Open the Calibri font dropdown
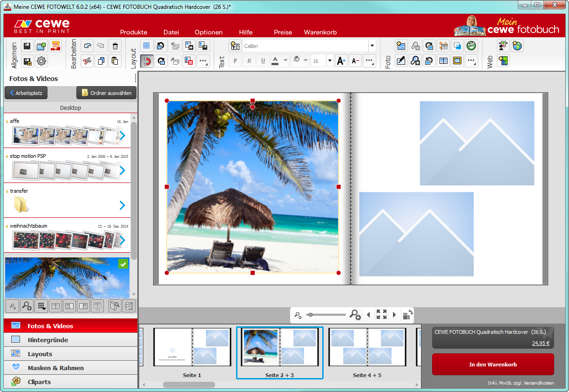Screen dimensions: 569x392 372,46
